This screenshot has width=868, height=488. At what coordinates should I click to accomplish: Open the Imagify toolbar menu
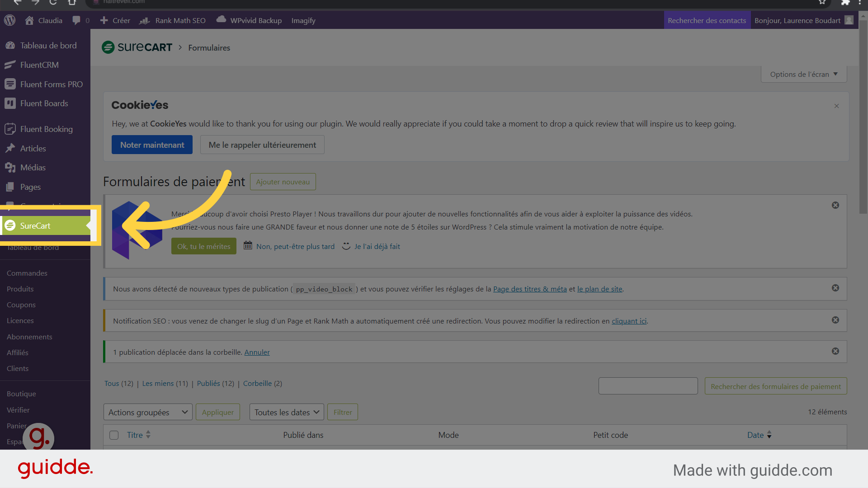(303, 20)
